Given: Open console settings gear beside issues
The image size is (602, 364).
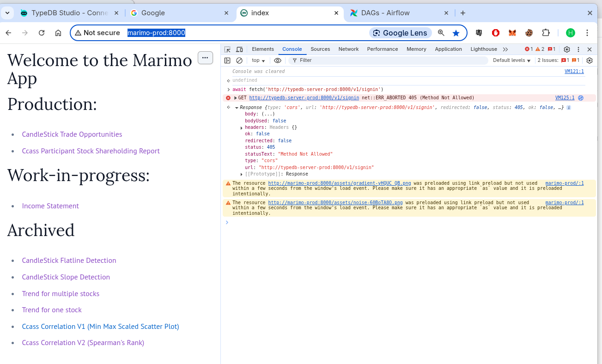Looking at the screenshot, I should click(x=590, y=61).
